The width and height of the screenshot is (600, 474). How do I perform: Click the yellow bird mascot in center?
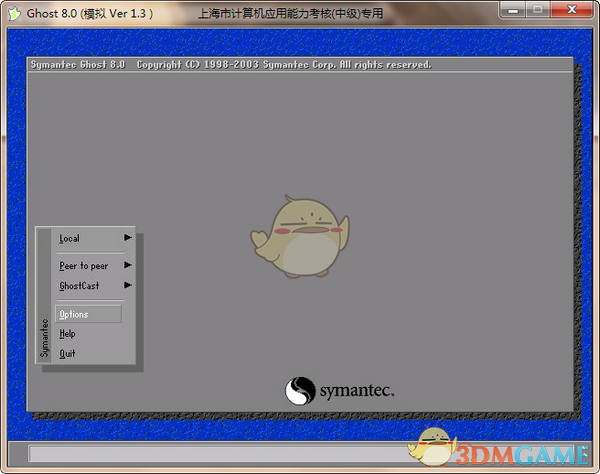click(x=296, y=238)
